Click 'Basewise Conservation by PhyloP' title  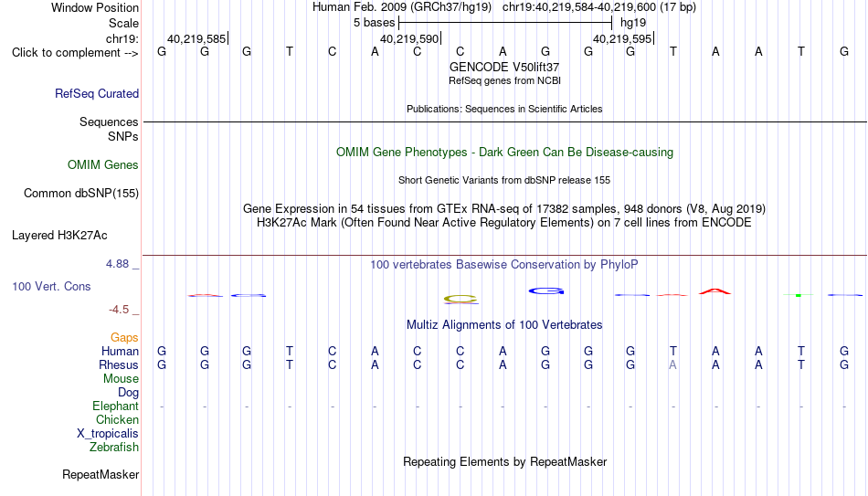click(x=504, y=265)
